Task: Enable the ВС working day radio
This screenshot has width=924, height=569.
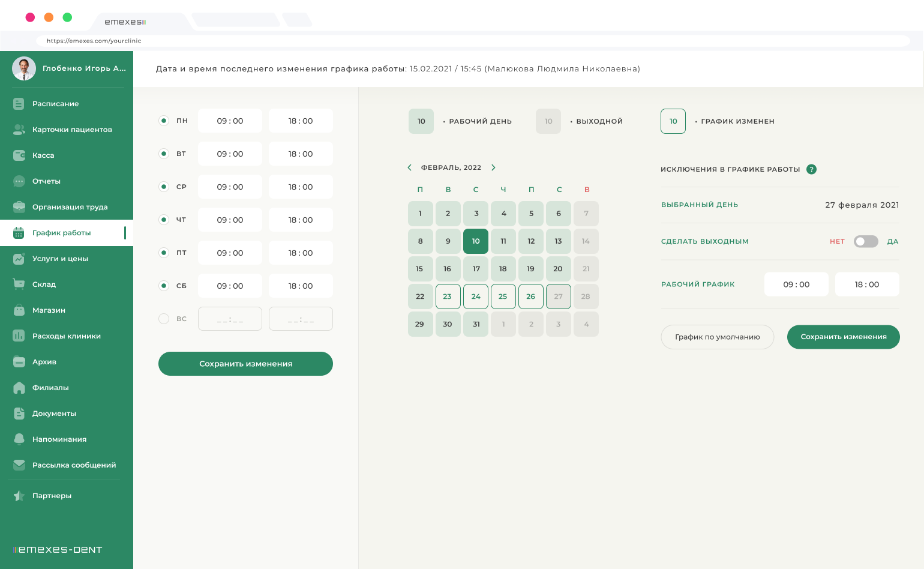Action: (x=164, y=319)
